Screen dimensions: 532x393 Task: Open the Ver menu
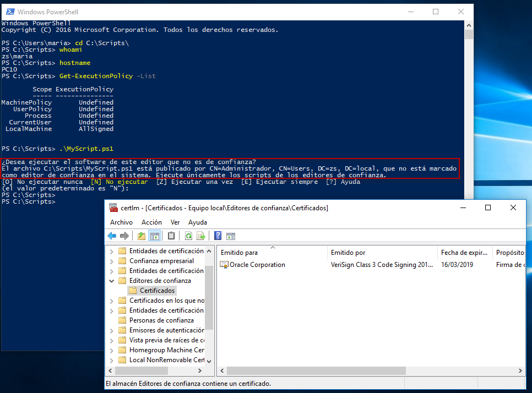coord(175,222)
